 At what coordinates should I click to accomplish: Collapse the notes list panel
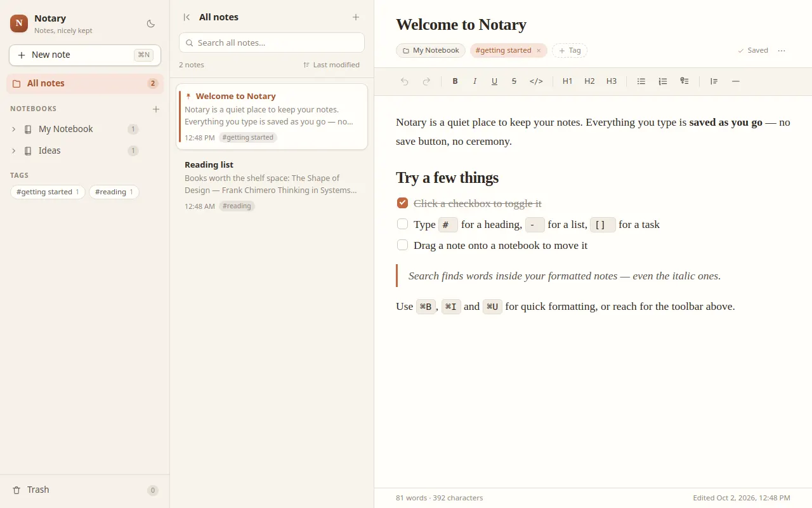187,17
